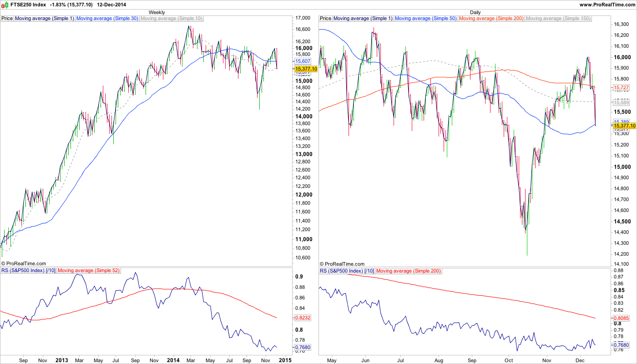Click the 10,600 label on Weekly price axis
637x364 pixels.
303,258
